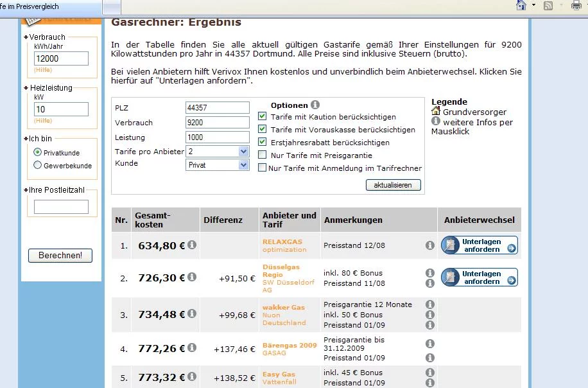Screen dimensions: 588x388
Task: Click Unterlagen anfordern for RELAXGAS
Action: click(x=480, y=245)
